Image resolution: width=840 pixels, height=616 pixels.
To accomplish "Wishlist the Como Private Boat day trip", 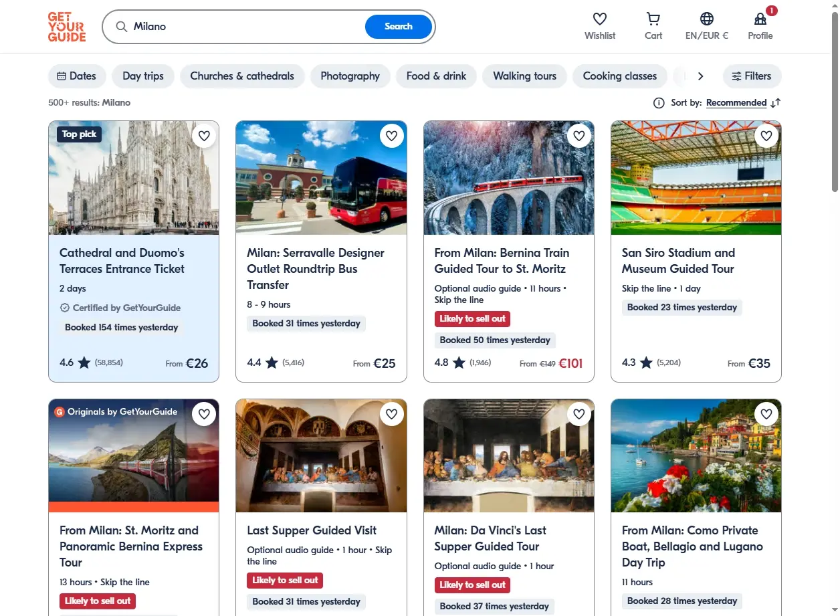I will [x=766, y=414].
